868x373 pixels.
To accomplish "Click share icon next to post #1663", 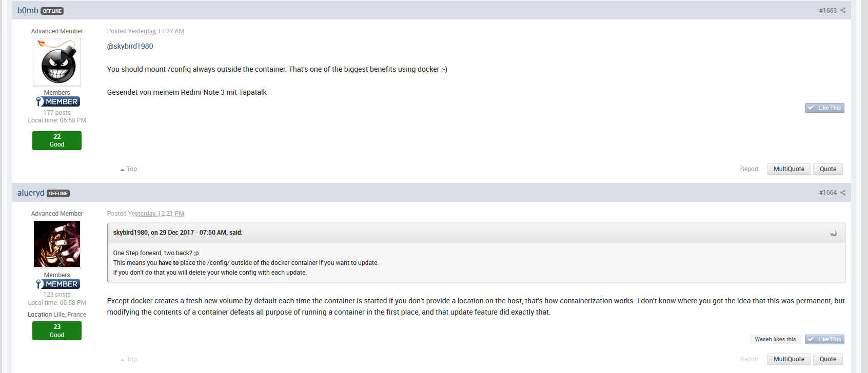I will click(843, 10).
